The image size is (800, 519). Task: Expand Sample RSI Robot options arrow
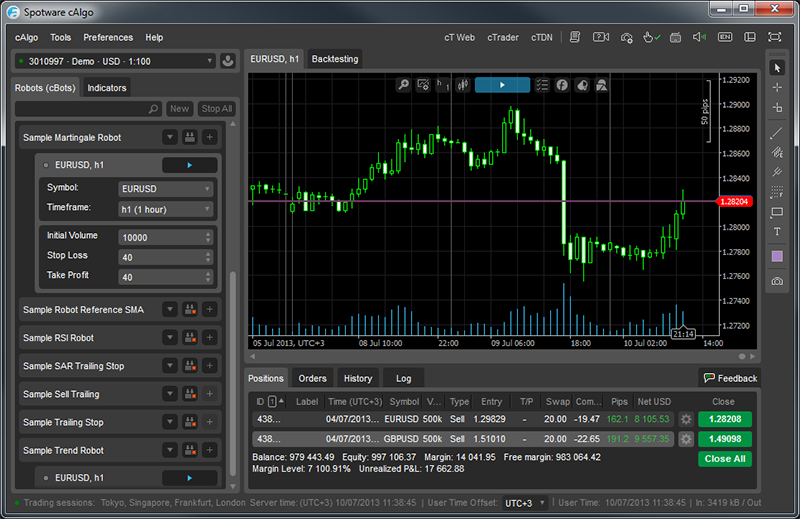(x=170, y=337)
